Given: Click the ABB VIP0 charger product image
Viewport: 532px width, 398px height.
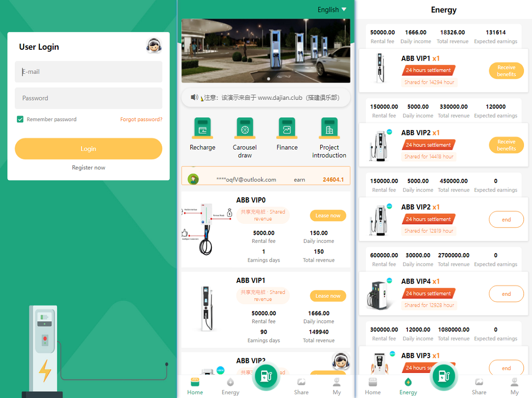Looking at the screenshot, I should [x=207, y=229].
